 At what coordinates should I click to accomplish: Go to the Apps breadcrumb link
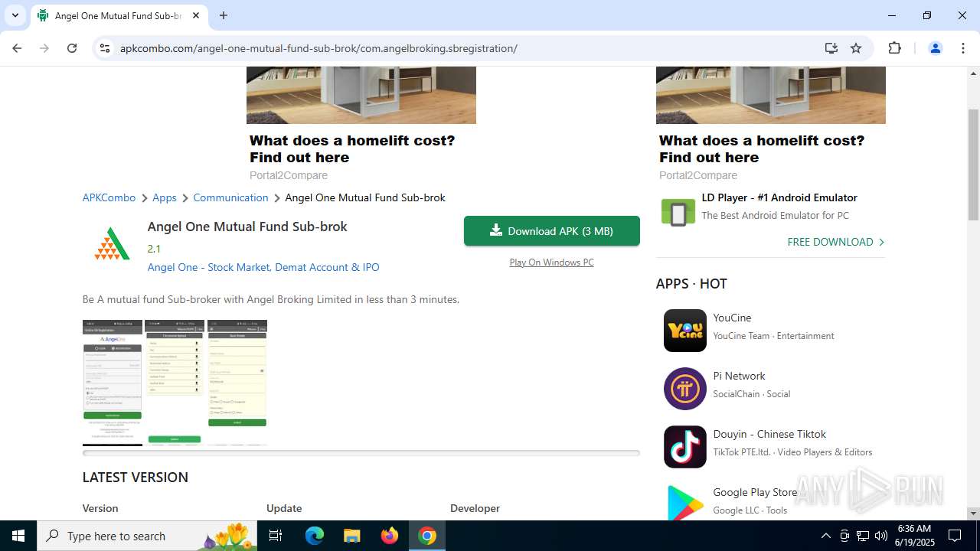165,197
